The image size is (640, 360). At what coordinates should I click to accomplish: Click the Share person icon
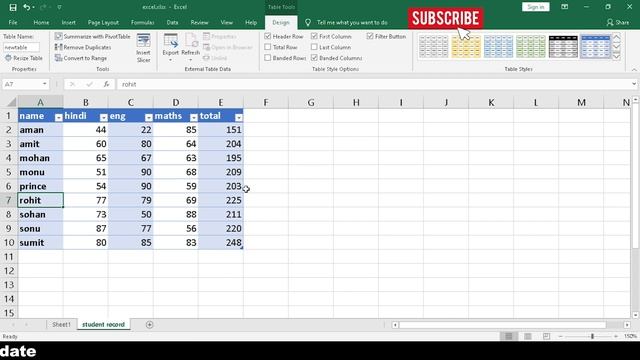pos(610,22)
